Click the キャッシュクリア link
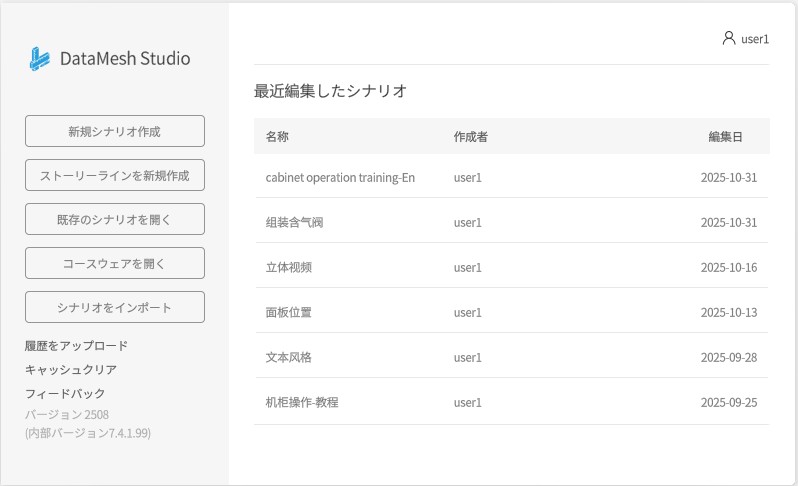The height and width of the screenshot is (486, 798). click(x=71, y=370)
